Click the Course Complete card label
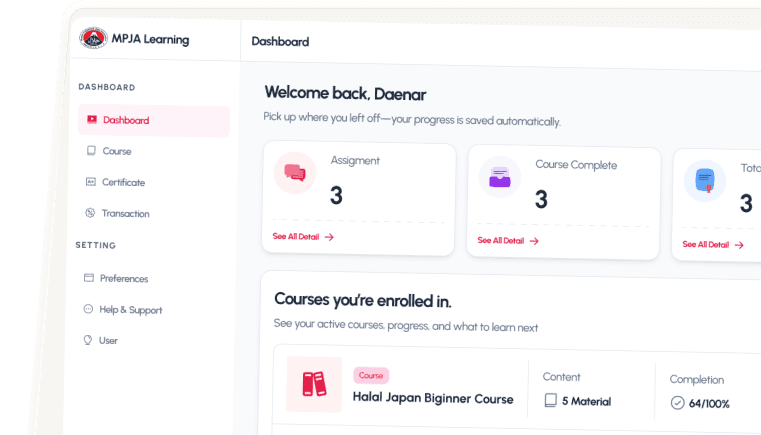761x435 pixels. point(576,165)
